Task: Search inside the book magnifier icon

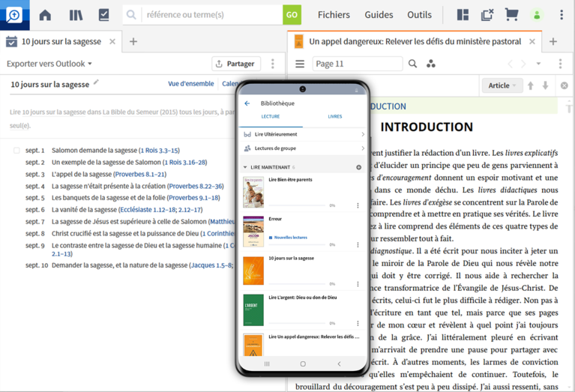Action: coord(412,64)
